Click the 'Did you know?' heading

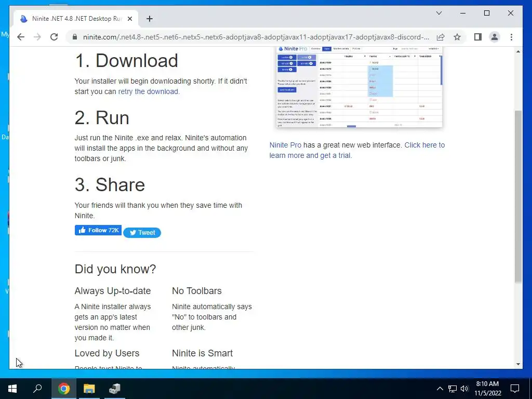pos(115,269)
